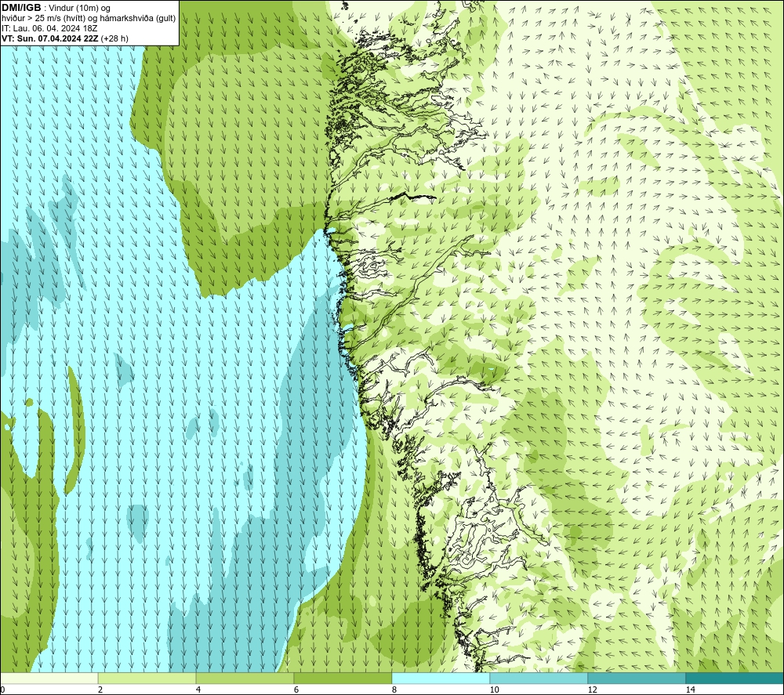Click the scale label '4'
This screenshot has height=695, width=784.
tap(198, 690)
